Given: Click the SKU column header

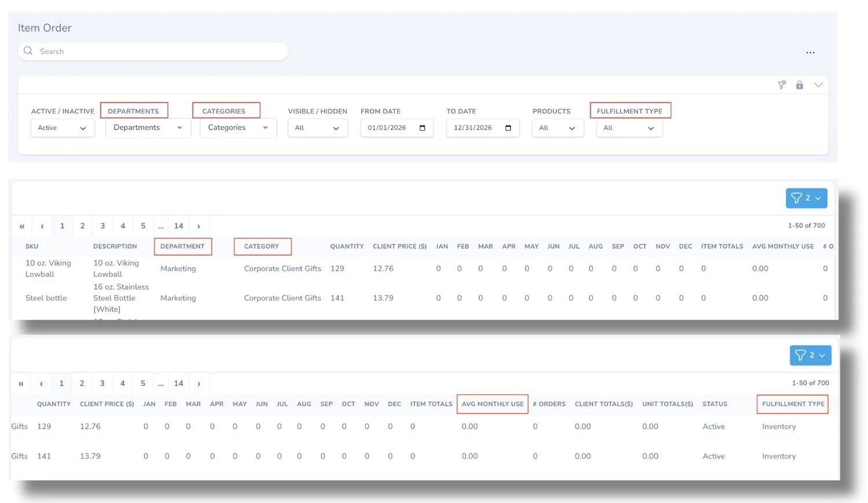Looking at the screenshot, I should click(32, 246).
